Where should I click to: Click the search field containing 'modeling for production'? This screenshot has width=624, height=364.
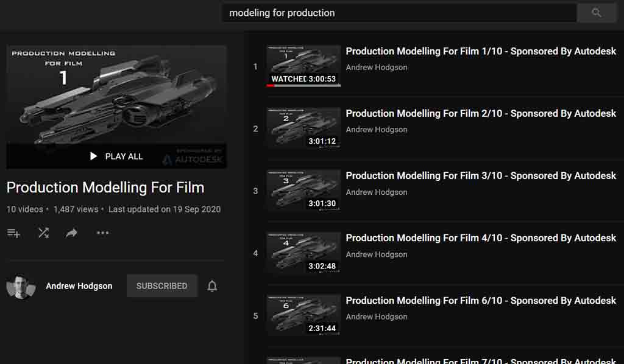[x=400, y=13]
